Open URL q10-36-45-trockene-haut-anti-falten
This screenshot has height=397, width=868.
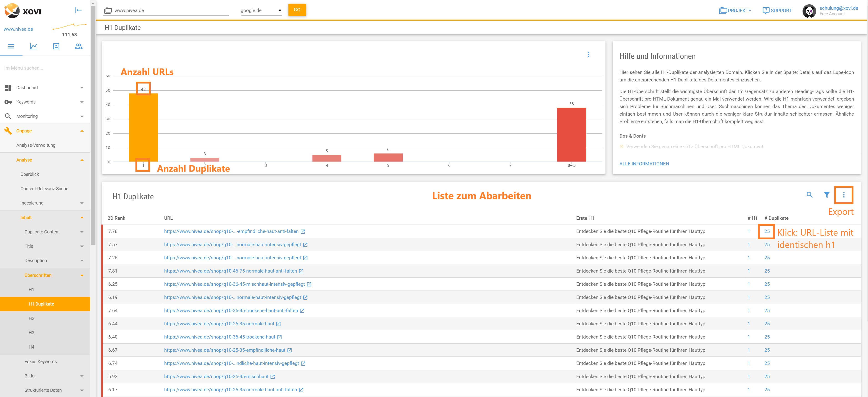pyautogui.click(x=231, y=311)
